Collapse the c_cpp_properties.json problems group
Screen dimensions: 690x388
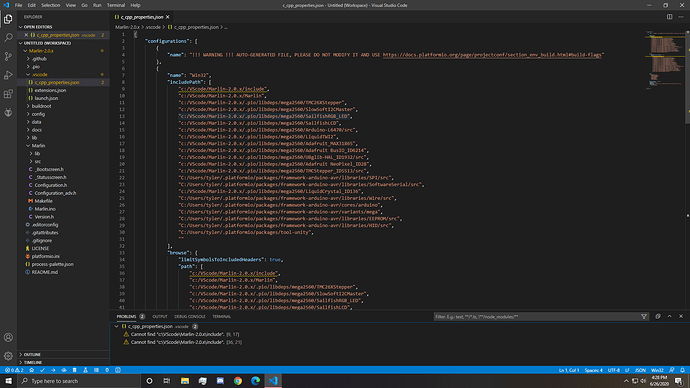(x=117, y=326)
